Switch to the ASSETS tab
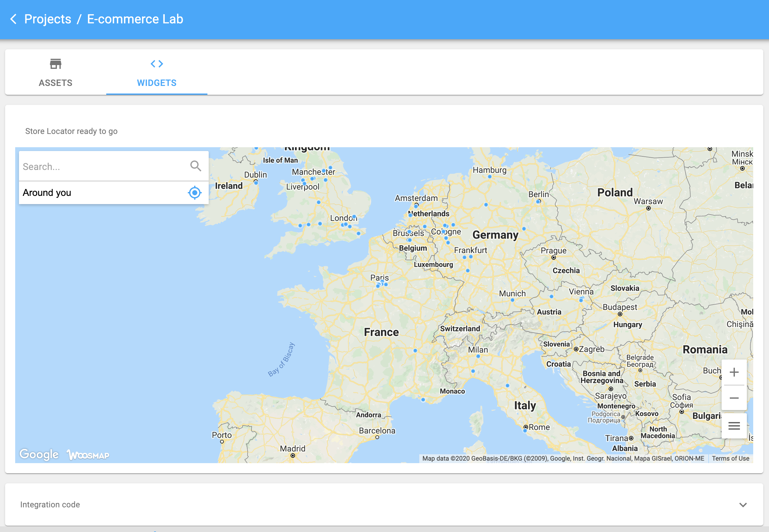The height and width of the screenshot is (532, 769). [x=55, y=83]
